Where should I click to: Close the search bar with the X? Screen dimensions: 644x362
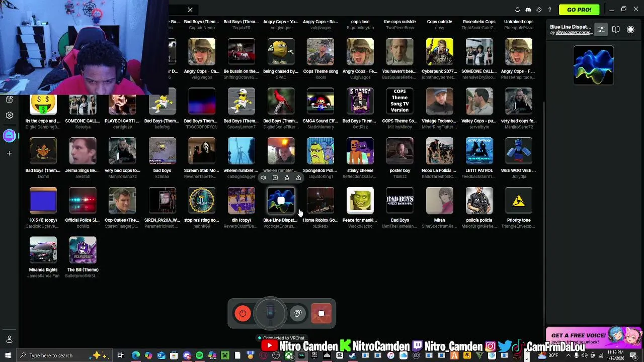[190, 10]
